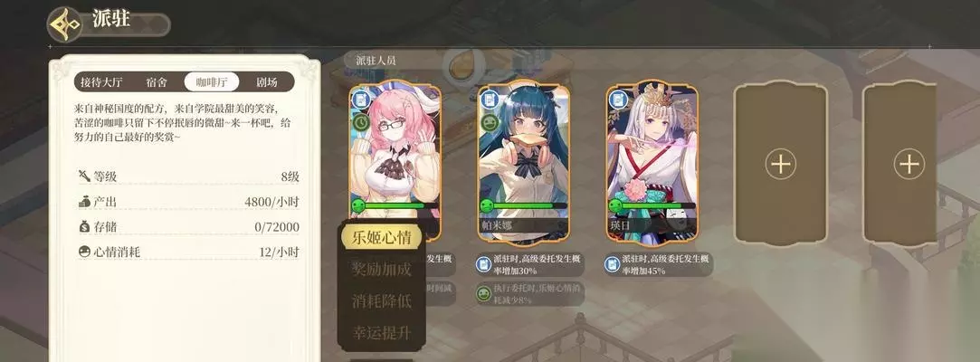Click the first empty slot plus icon

coord(780,165)
